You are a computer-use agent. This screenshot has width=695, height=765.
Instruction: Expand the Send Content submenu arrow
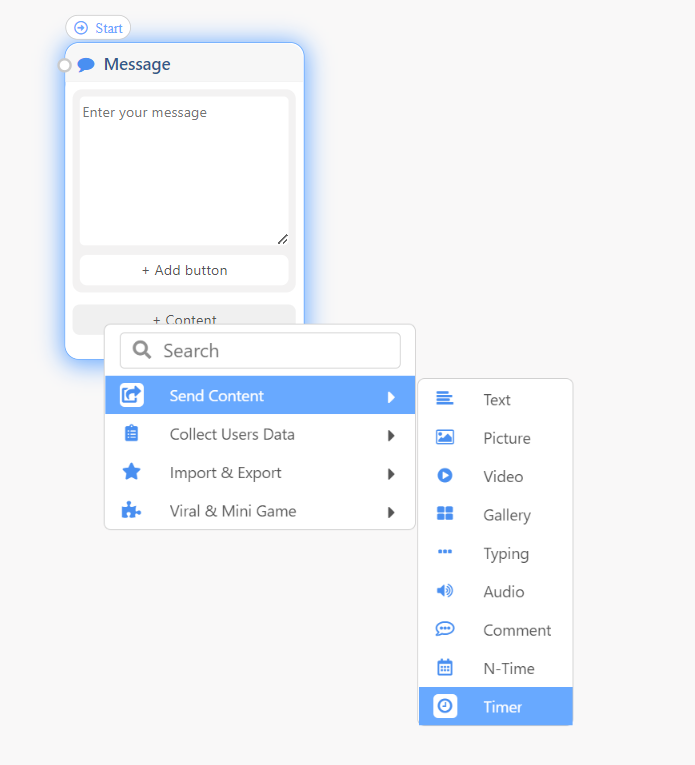(x=391, y=397)
